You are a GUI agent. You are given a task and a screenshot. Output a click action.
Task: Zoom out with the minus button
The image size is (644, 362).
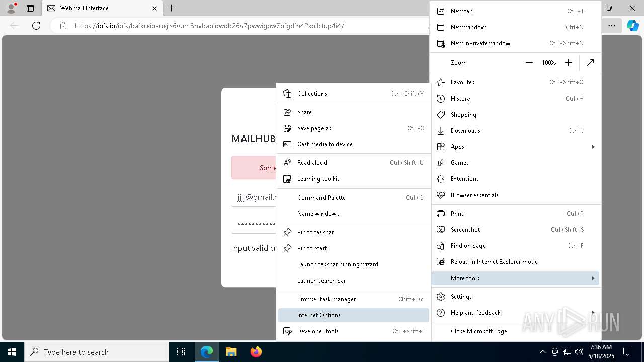coord(529,63)
